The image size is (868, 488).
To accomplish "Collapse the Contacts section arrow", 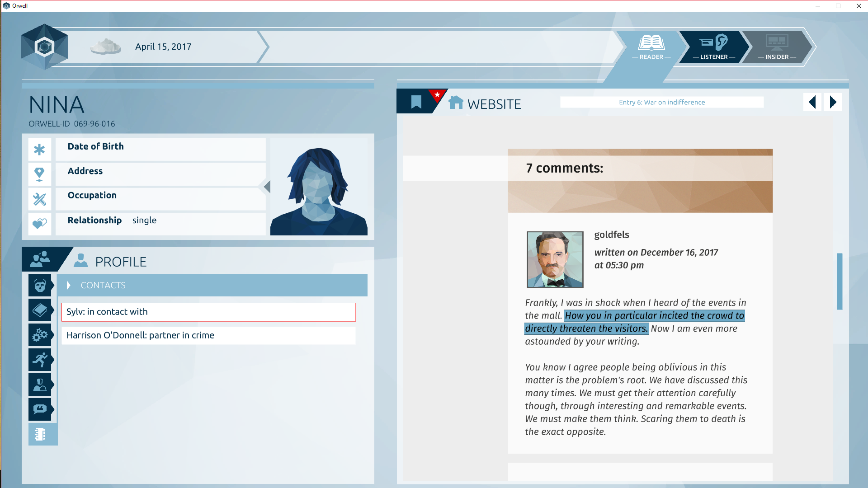I will click(69, 285).
